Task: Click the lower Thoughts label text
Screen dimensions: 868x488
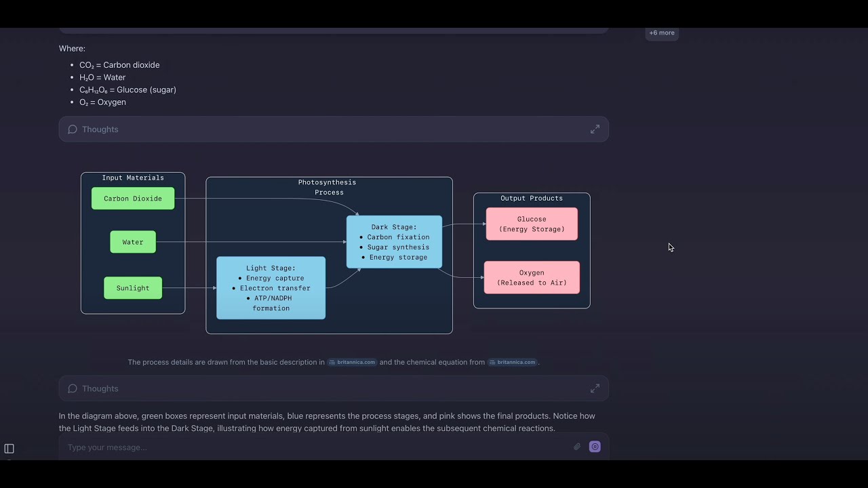Action: pos(100,388)
